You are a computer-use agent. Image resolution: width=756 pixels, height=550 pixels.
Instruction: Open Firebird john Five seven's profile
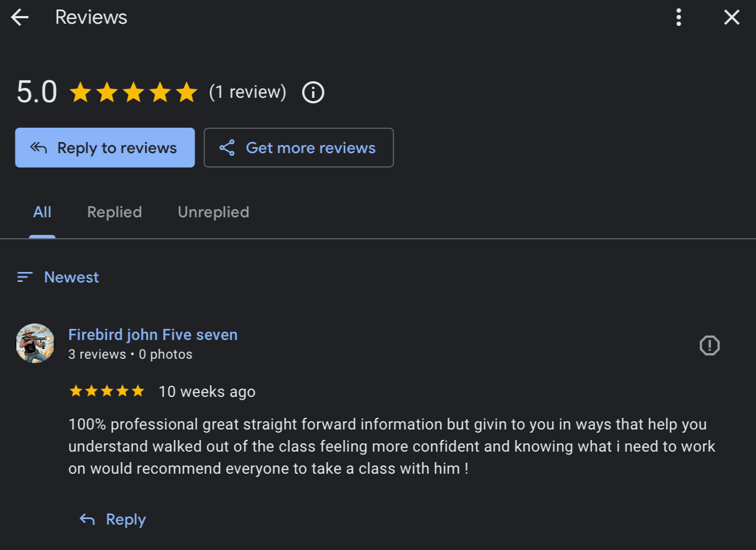click(153, 335)
